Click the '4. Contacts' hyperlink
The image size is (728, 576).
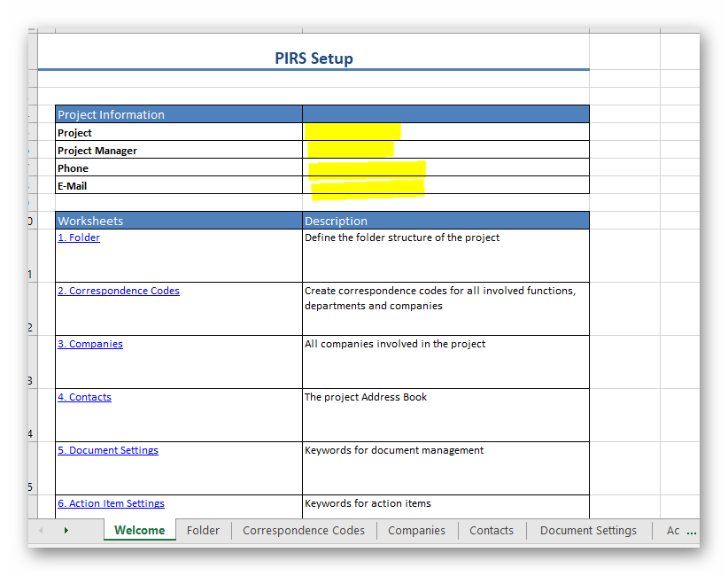(x=85, y=397)
